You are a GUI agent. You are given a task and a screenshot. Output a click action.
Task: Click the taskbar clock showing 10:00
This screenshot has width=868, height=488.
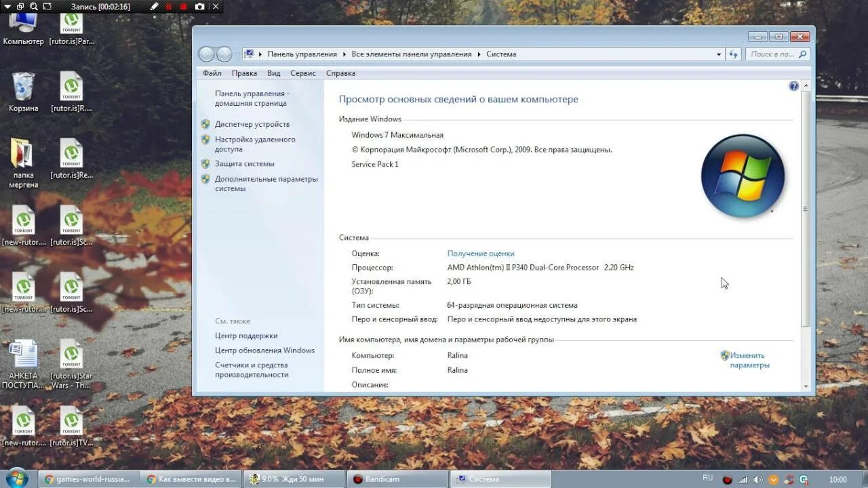click(x=838, y=480)
